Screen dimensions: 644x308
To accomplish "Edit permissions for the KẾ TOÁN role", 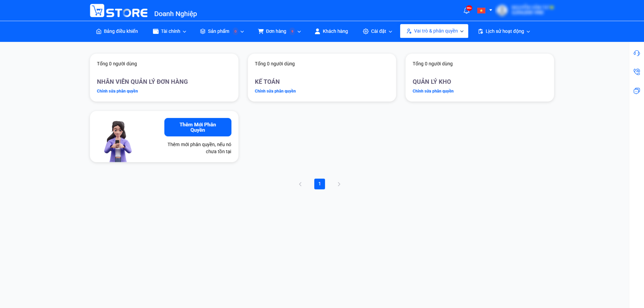I will pyautogui.click(x=275, y=91).
